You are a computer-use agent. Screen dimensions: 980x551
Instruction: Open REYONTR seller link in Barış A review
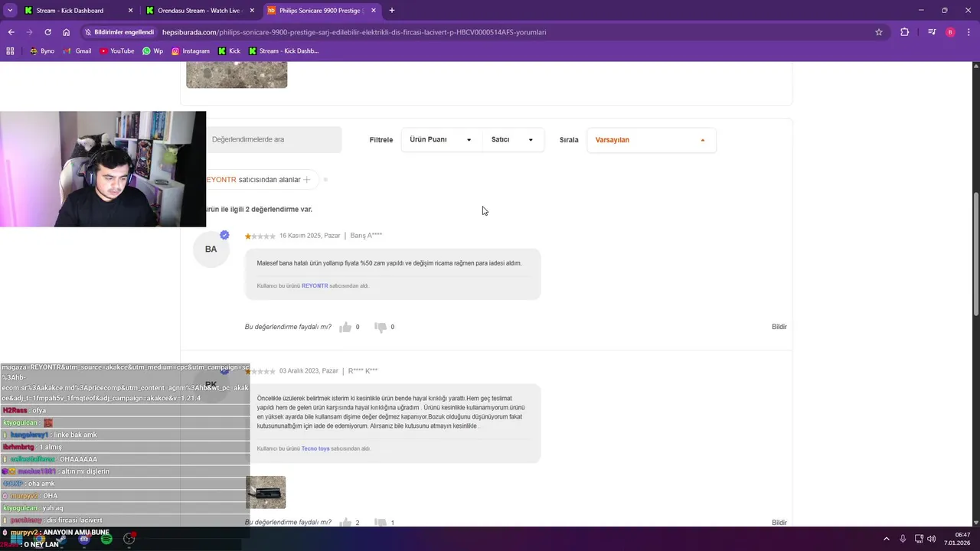pos(315,285)
